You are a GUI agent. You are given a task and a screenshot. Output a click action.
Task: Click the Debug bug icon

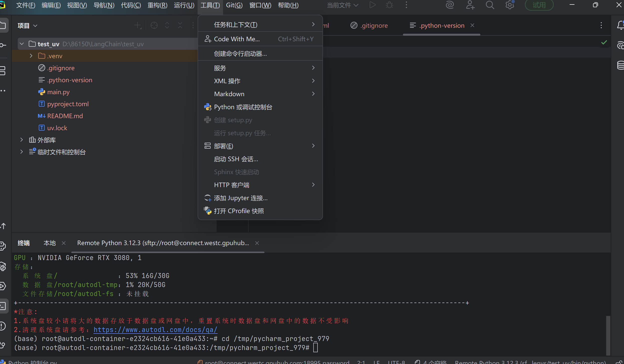click(389, 5)
